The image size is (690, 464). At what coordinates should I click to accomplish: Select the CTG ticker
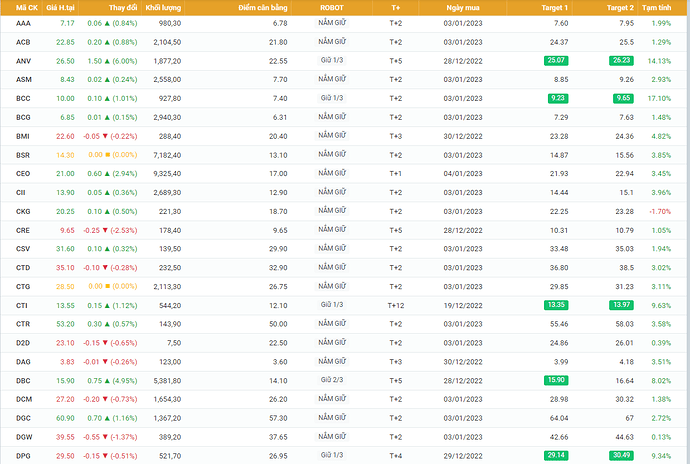tap(23, 286)
